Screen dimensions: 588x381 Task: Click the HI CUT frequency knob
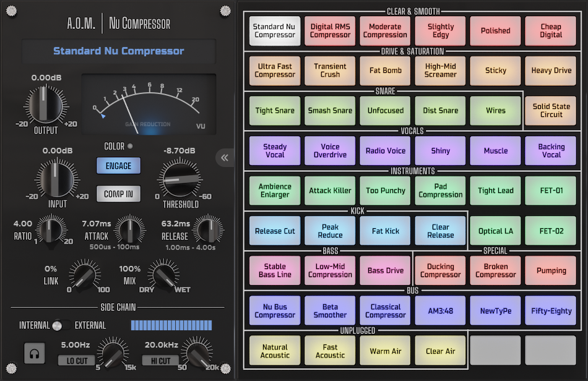click(x=197, y=353)
